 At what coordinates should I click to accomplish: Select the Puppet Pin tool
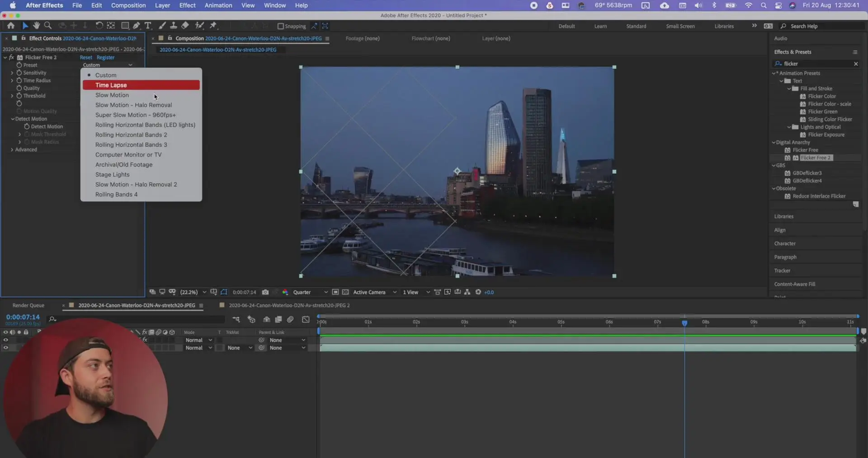pyautogui.click(x=213, y=26)
